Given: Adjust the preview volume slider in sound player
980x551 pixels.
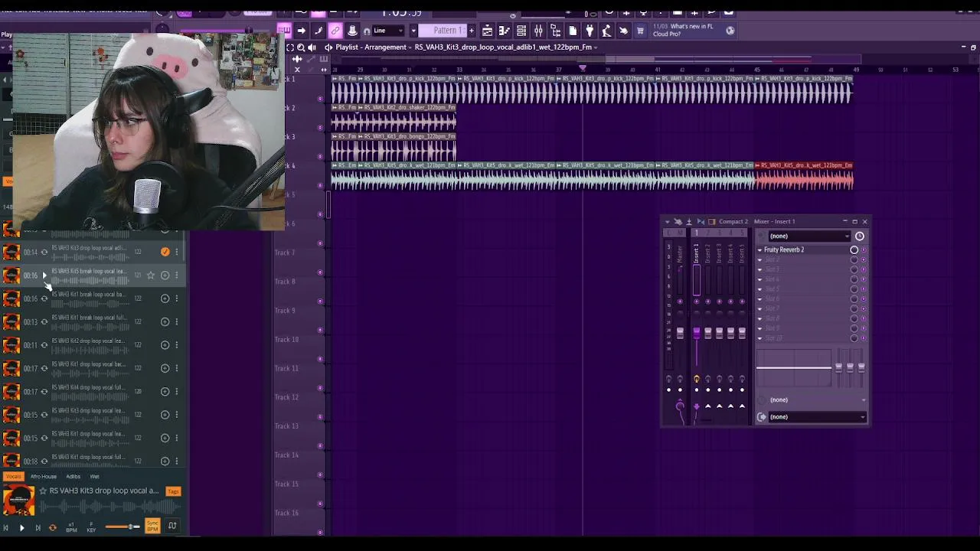Looking at the screenshot, I should pyautogui.click(x=122, y=527).
